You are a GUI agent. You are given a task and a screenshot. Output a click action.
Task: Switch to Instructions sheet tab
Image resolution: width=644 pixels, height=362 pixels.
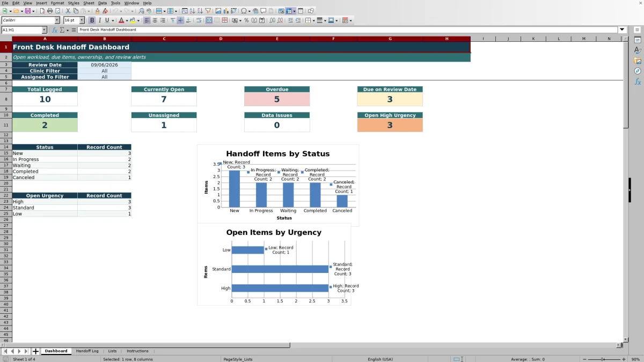[x=137, y=351]
